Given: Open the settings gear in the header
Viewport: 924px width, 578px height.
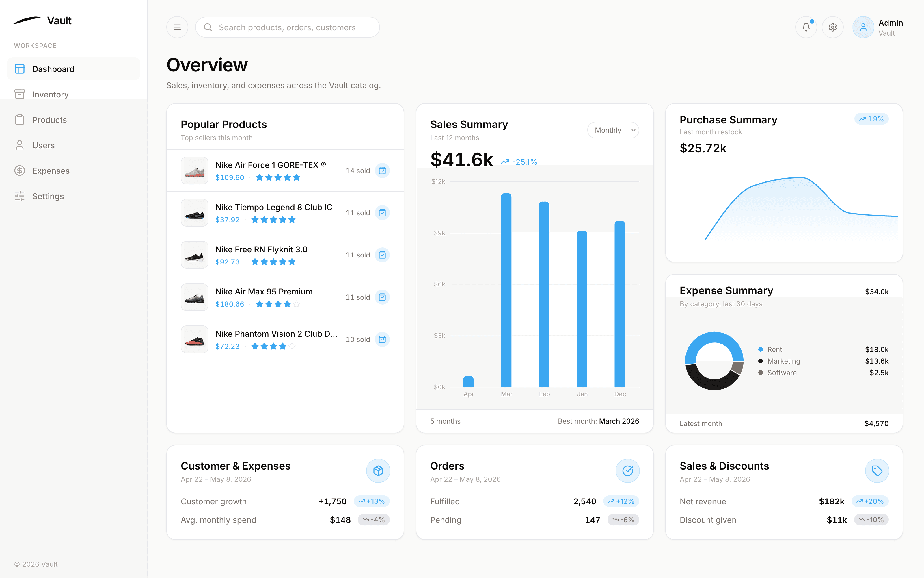Looking at the screenshot, I should tap(833, 27).
